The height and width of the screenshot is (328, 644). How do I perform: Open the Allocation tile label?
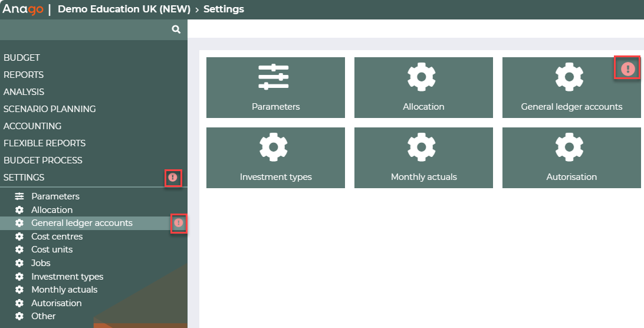click(423, 107)
